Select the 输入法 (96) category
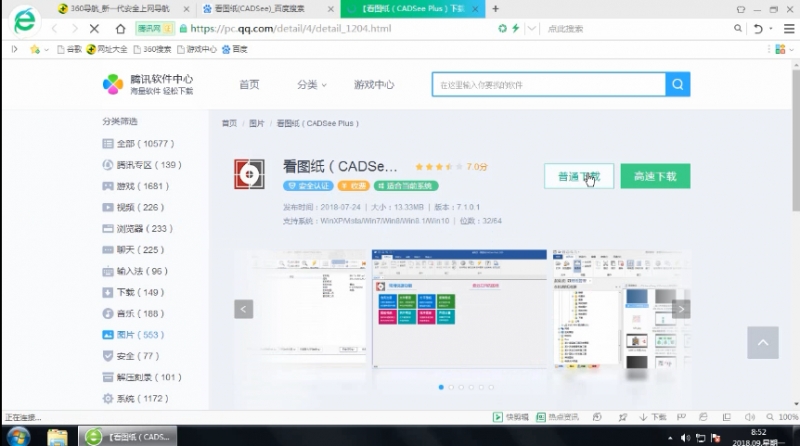 coord(135,271)
